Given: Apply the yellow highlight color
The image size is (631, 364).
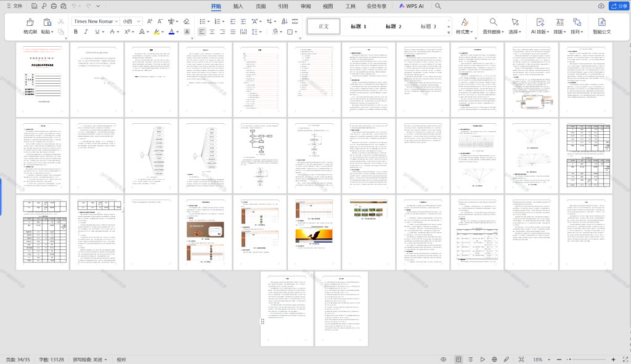Looking at the screenshot, I should click(x=157, y=32).
